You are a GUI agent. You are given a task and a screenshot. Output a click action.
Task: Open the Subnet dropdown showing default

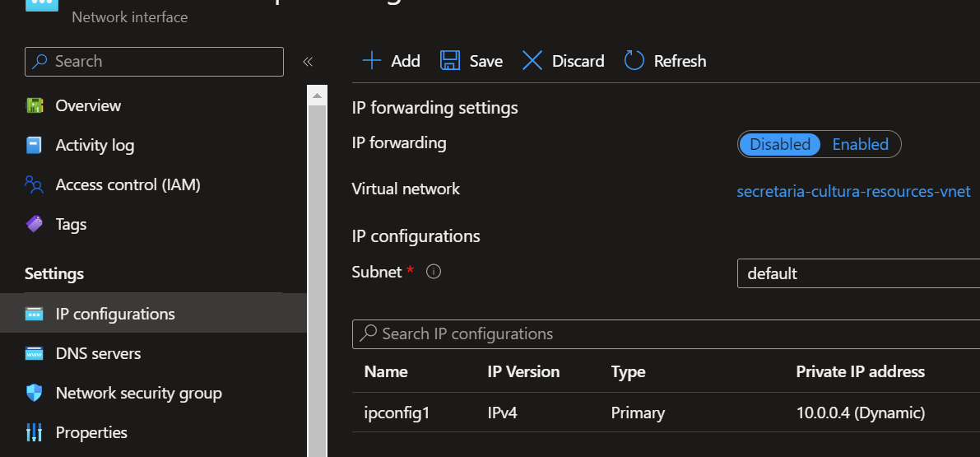point(859,273)
